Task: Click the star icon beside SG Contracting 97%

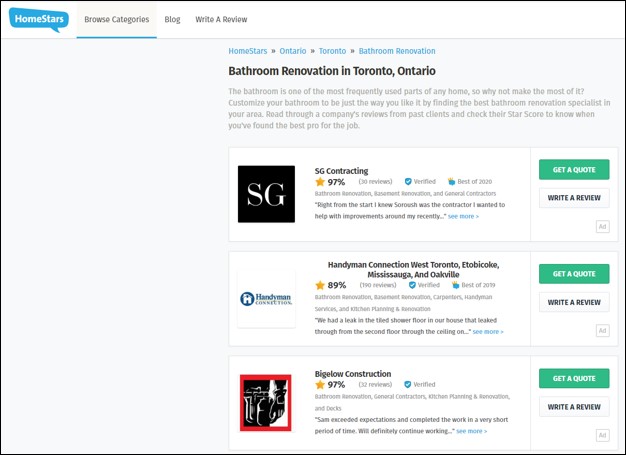Action: pyautogui.click(x=320, y=182)
